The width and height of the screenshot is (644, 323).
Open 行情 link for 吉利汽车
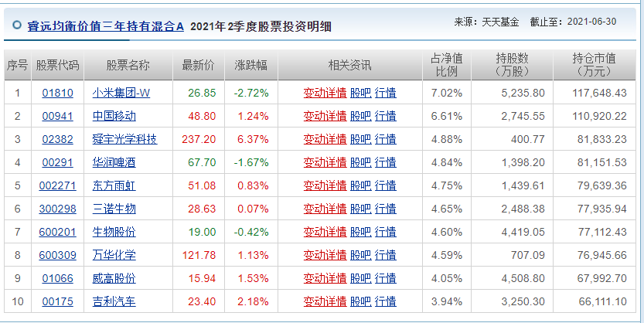(x=386, y=301)
